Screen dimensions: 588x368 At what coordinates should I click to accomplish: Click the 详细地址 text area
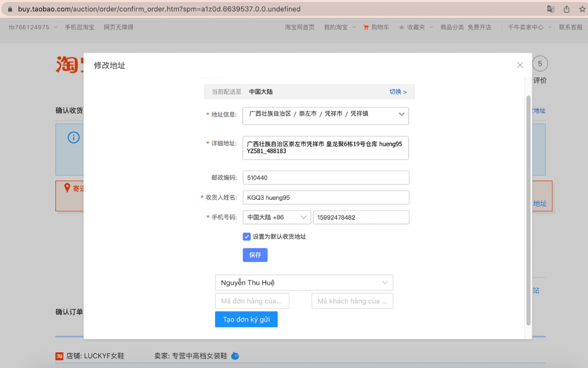(x=326, y=148)
